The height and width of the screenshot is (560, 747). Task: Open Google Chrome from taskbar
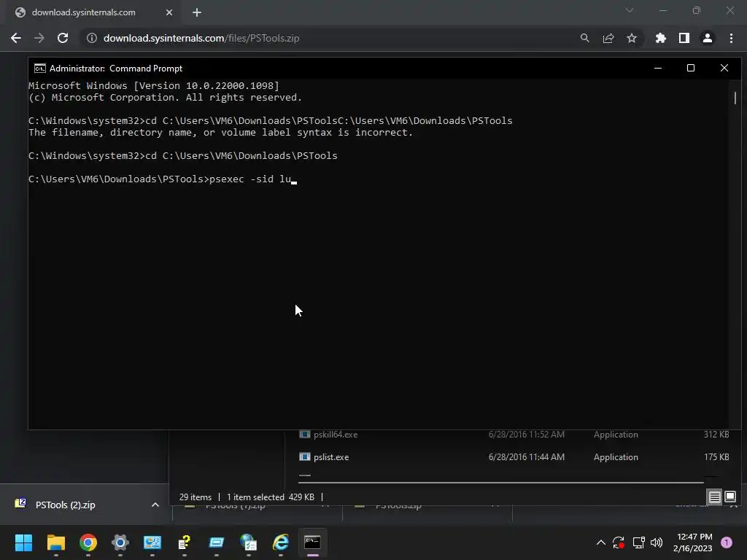point(88,542)
